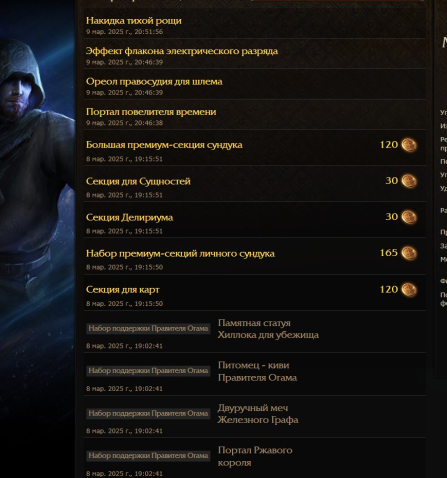This screenshot has height=478, width=447.
Task: Click the coin icon next to Секция Делириума
Action: coord(409,217)
